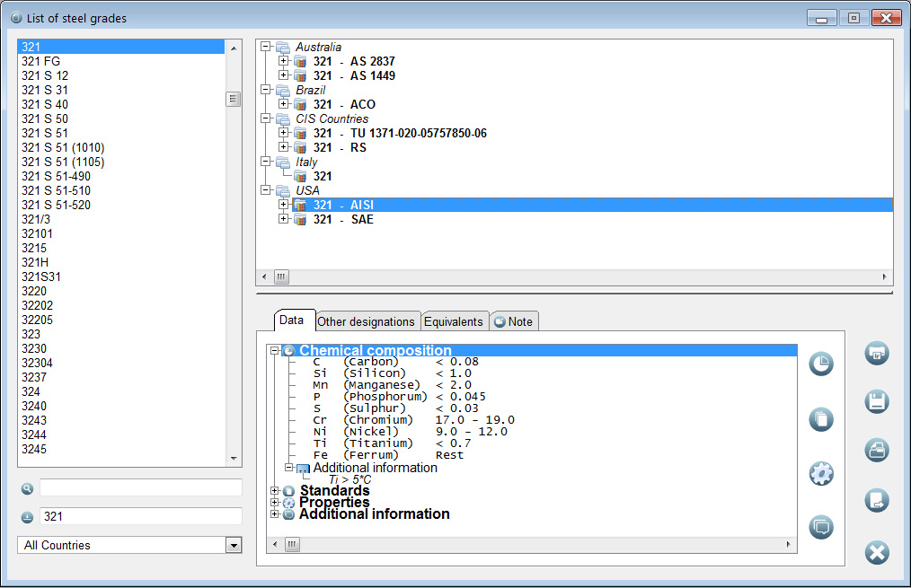The height and width of the screenshot is (588, 911).
Task: Open the Equivalents tab
Action: click(x=454, y=321)
